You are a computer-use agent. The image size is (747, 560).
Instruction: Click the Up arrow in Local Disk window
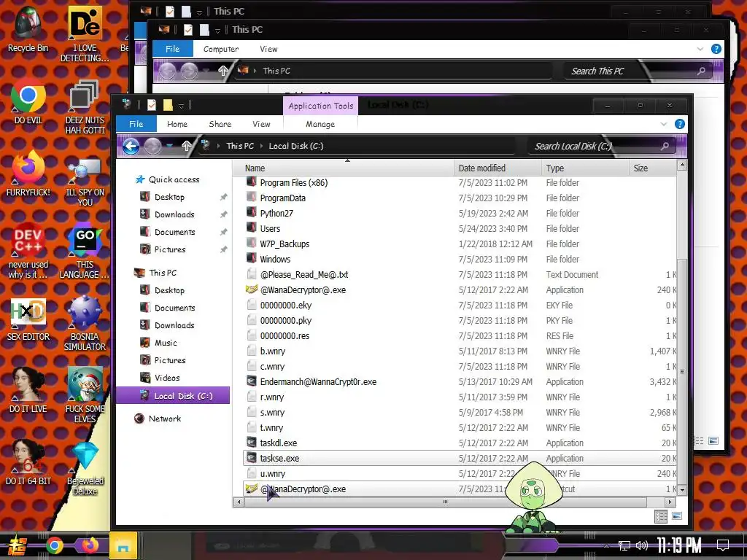click(x=186, y=146)
